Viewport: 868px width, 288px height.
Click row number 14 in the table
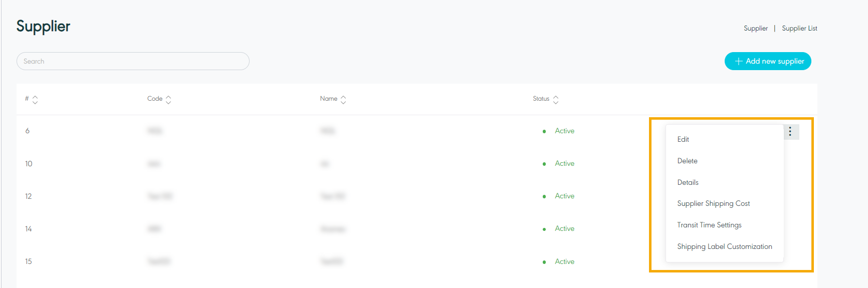29,229
